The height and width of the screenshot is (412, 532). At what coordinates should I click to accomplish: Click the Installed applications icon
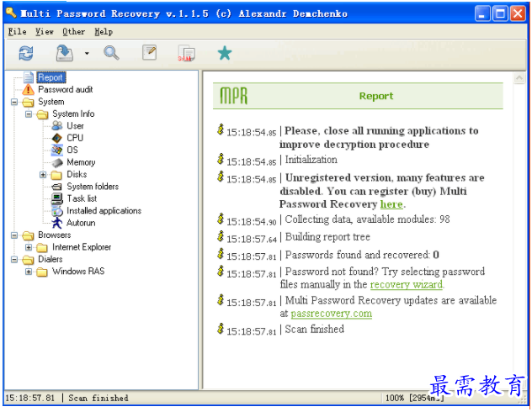[57, 211]
